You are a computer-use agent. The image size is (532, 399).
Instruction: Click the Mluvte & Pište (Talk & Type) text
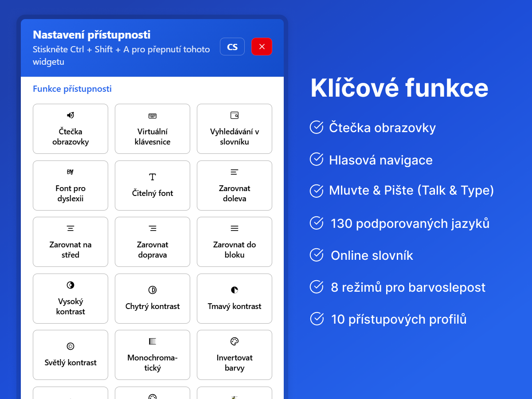coord(411,191)
